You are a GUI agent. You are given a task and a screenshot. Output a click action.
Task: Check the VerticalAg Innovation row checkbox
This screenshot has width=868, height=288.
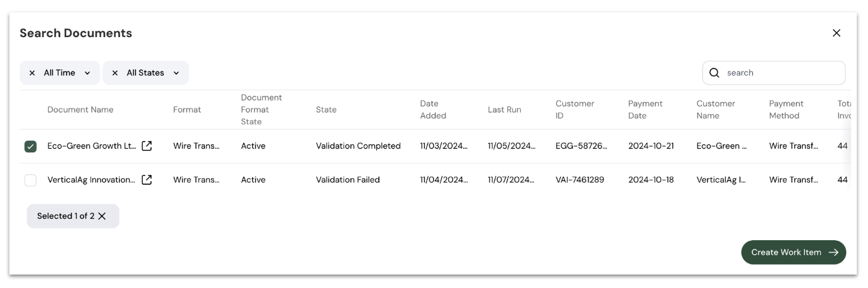tap(30, 180)
